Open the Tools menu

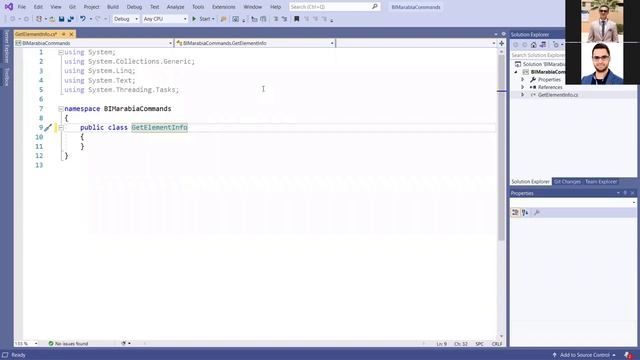click(x=198, y=7)
